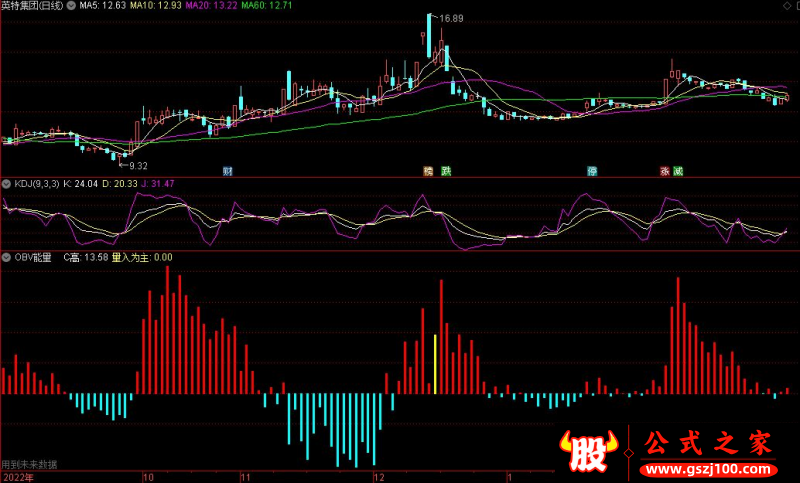Click the cyan 停 event marker icon
The image size is (800, 483).
pos(592,171)
